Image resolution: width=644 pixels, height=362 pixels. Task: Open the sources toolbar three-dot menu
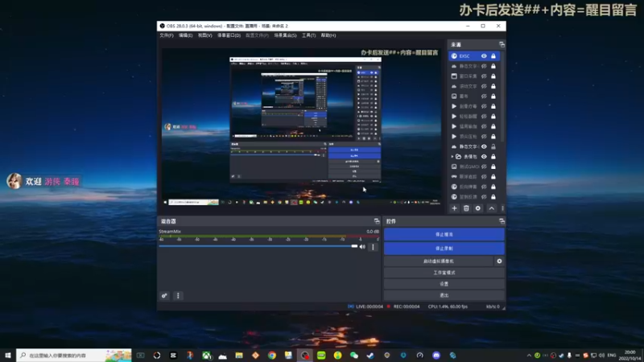click(x=502, y=208)
